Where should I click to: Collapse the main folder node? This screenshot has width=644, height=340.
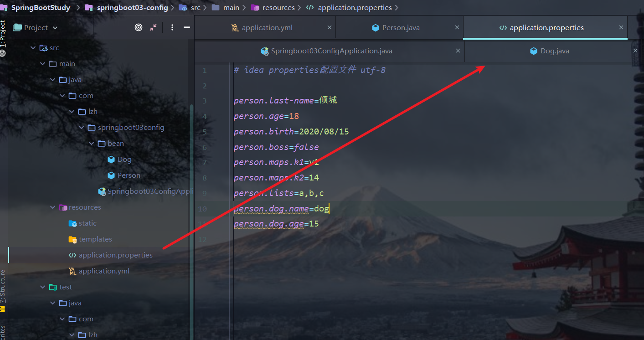click(x=42, y=64)
